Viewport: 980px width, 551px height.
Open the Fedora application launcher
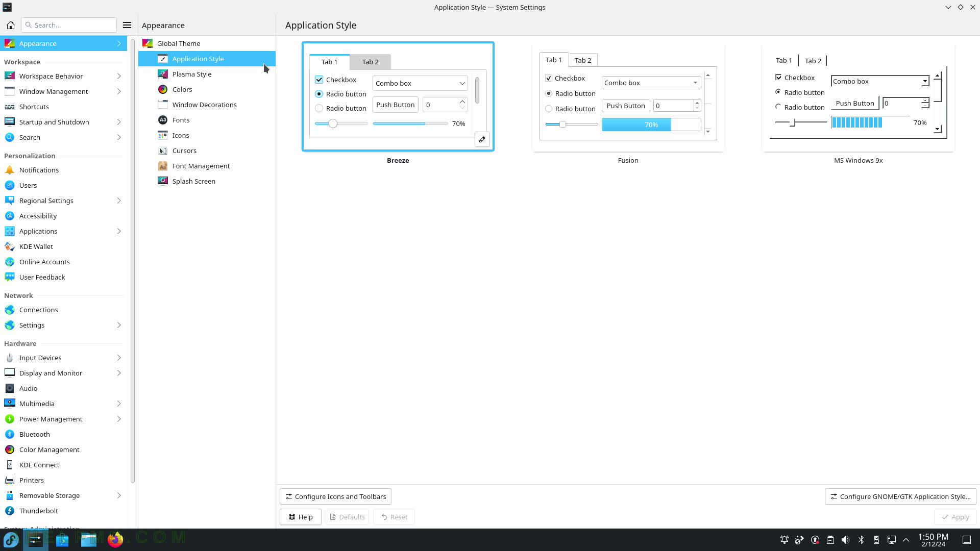coord(11,539)
